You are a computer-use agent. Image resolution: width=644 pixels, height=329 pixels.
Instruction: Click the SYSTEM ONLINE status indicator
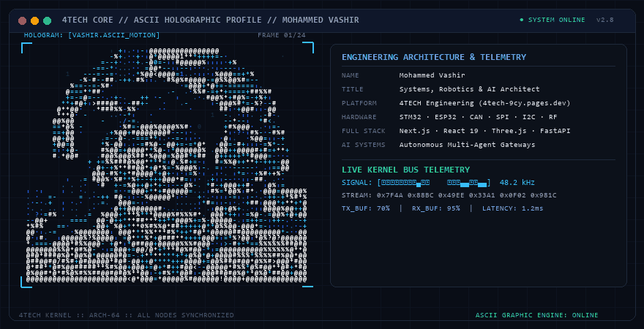553,20
